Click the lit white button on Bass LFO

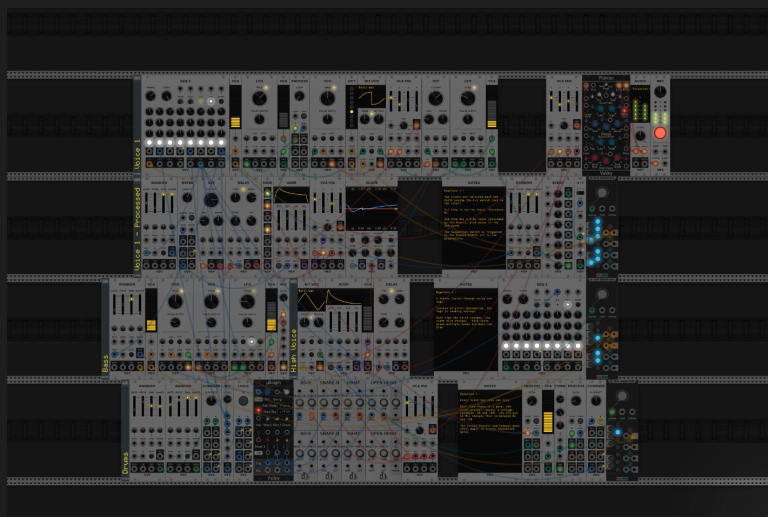(252, 342)
